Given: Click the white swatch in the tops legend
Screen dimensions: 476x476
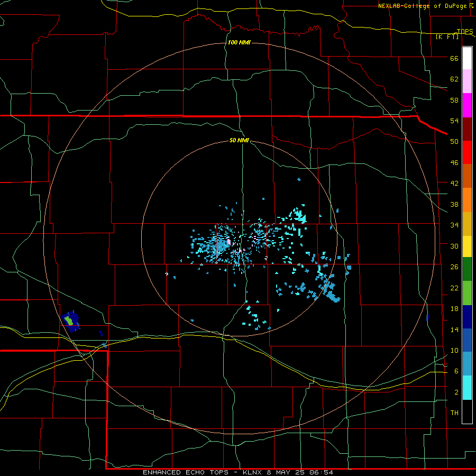Looking at the screenshot, I should coord(467,58).
